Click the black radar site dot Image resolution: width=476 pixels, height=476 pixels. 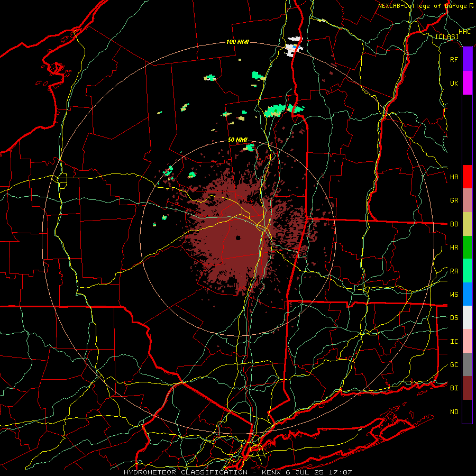point(238,237)
